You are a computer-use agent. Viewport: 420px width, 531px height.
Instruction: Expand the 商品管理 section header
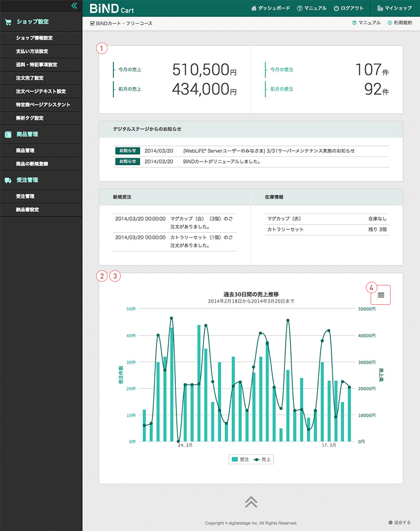coord(27,134)
